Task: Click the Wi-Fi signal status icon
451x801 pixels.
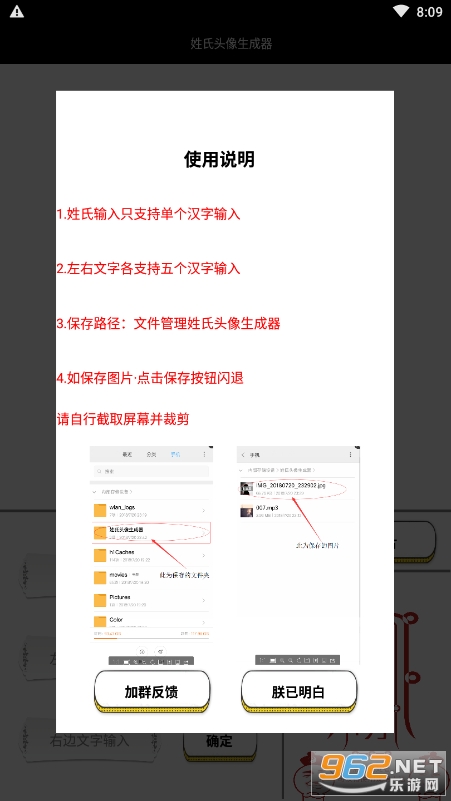Action: click(x=401, y=12)
